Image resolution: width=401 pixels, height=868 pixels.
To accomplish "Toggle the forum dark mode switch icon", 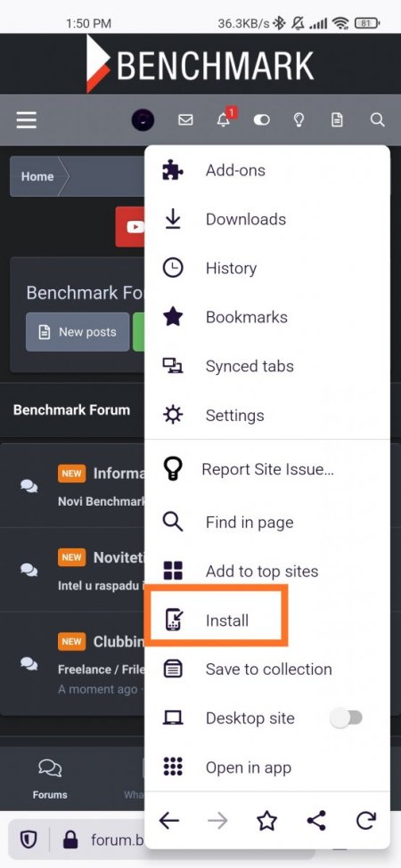I will [261, 119].
